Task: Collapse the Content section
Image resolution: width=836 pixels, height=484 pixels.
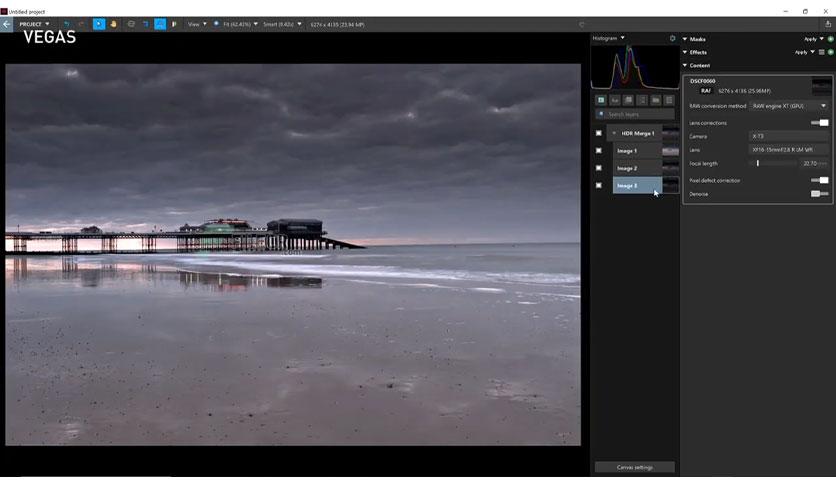Action: (685, 66)
